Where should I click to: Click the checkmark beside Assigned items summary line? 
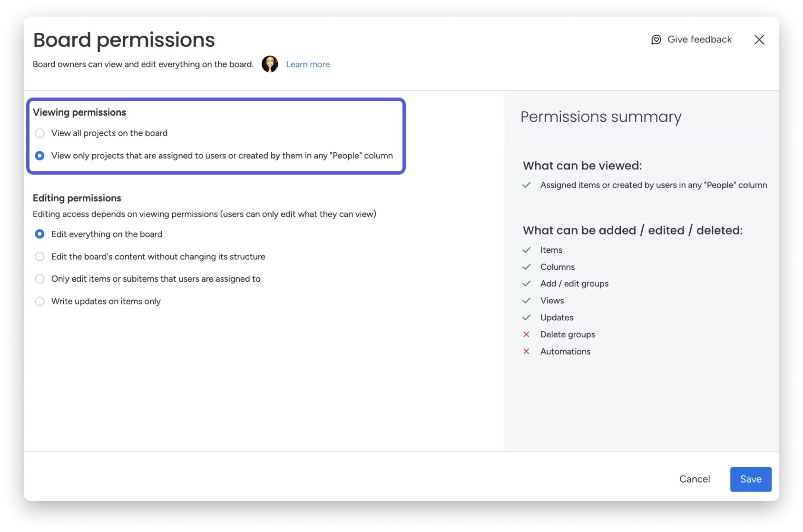pos(527,185)
